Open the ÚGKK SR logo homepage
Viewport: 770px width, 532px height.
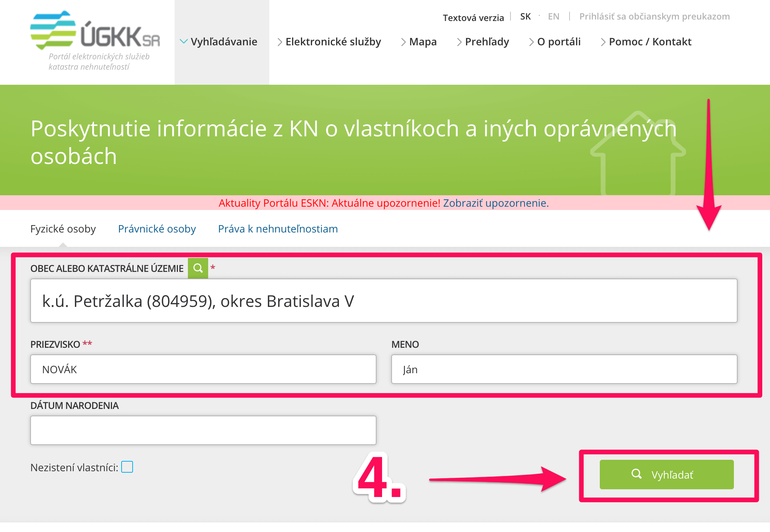tap(95, 30)
